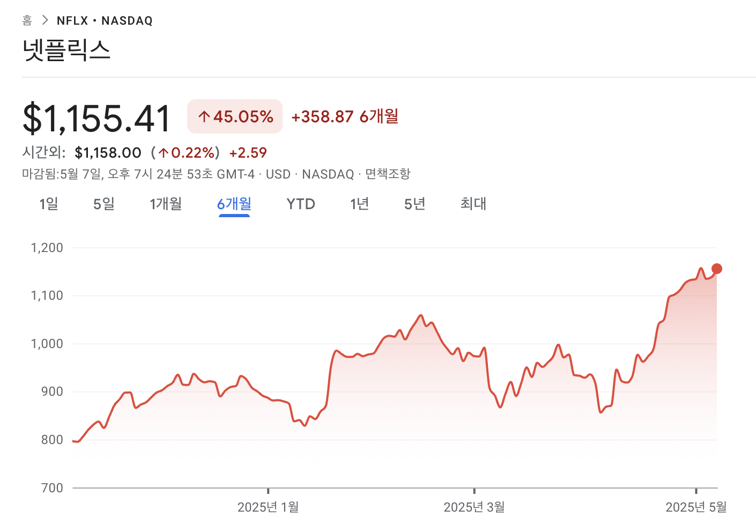The width and height of the screenshot is (756, 532).
Task: Click the 2025년 3월 axis label
Action: click(x=474, y=507)
